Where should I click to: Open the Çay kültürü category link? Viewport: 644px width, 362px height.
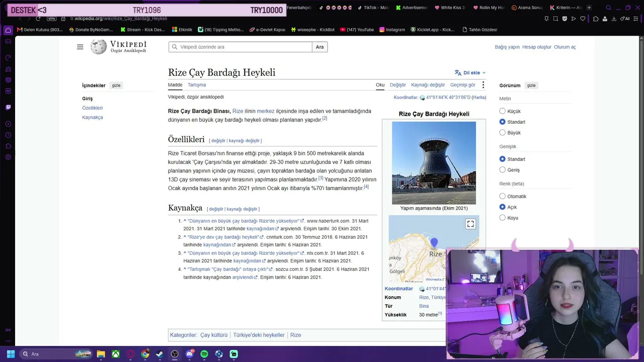pyautogui.click(x=214, y=335)
